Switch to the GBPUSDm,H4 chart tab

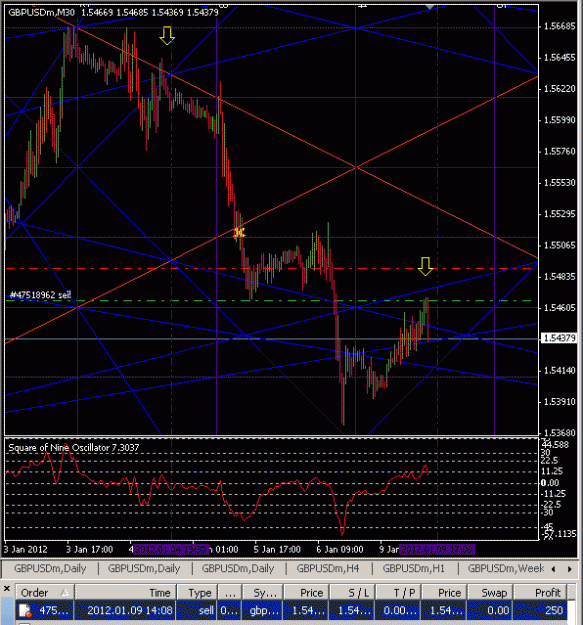tap(328, 568)
